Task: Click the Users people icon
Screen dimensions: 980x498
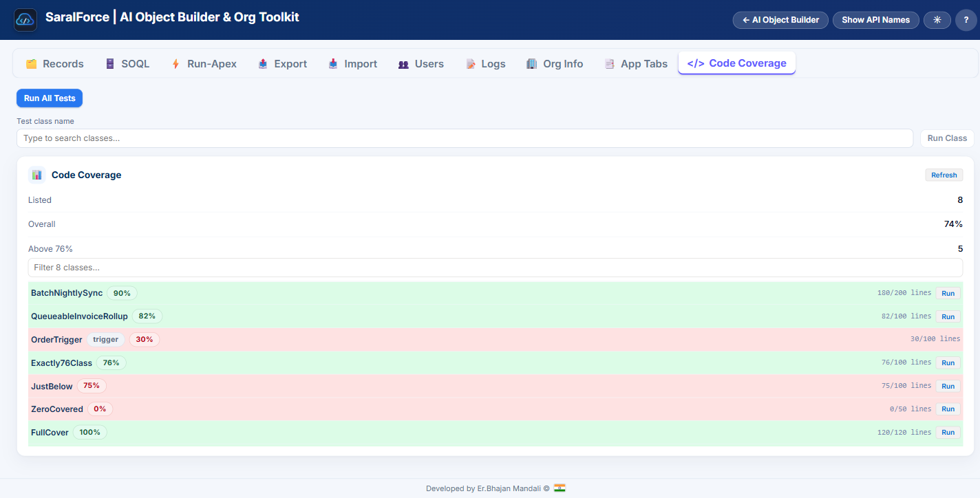Action: pyautogui.click(x=403, y=64)
